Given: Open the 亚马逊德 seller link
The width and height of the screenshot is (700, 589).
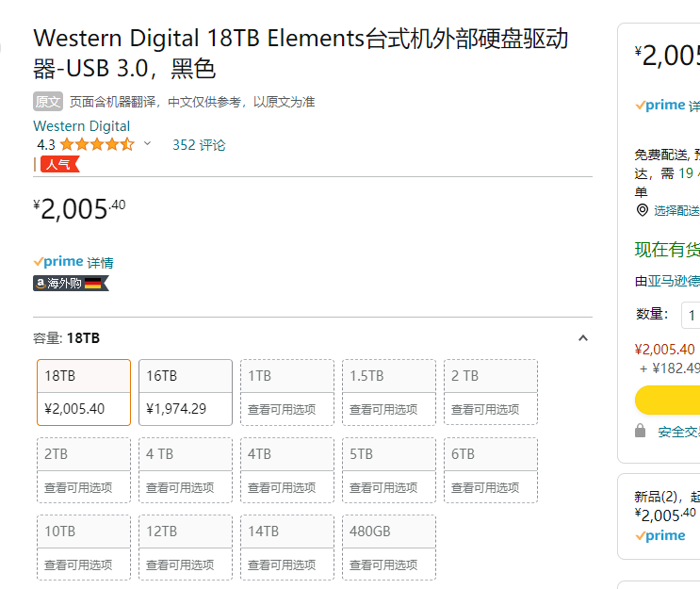Looking at the screenshot, I should 674,281.
